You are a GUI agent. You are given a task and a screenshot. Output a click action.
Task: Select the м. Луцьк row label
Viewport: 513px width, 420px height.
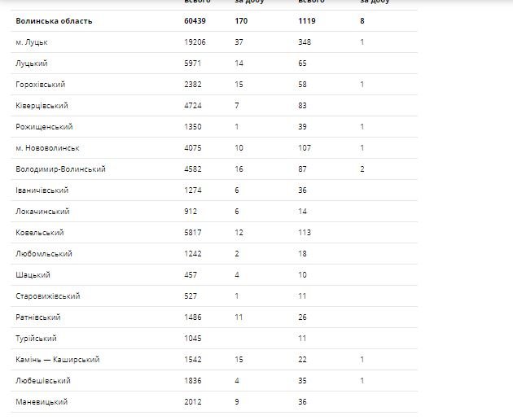(x=31, y=42)
